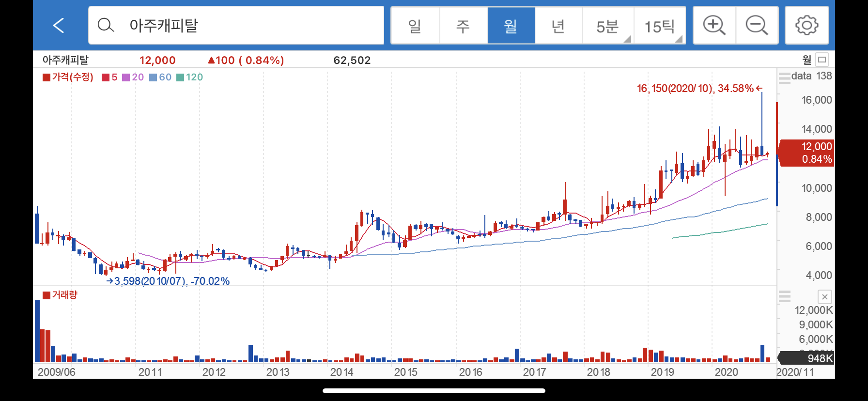The image size is (868, 401).
Task: Close the volume panel
Action: (x=824, y=297)
